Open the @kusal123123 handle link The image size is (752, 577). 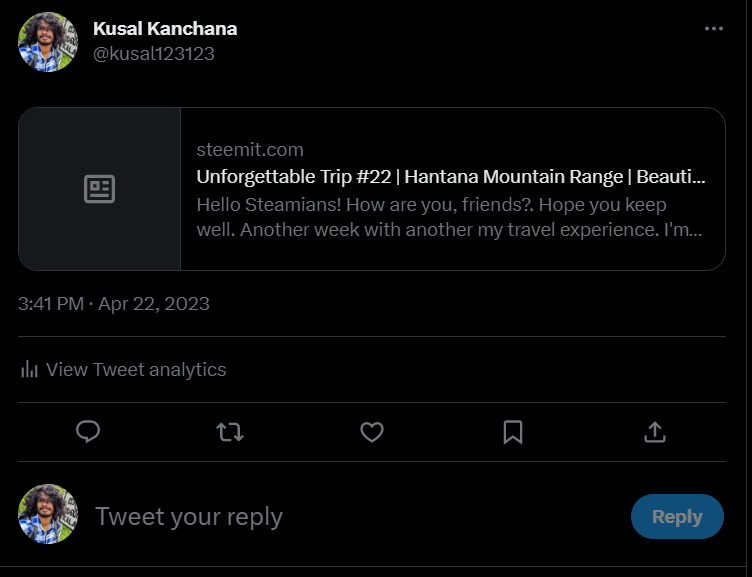154,53
